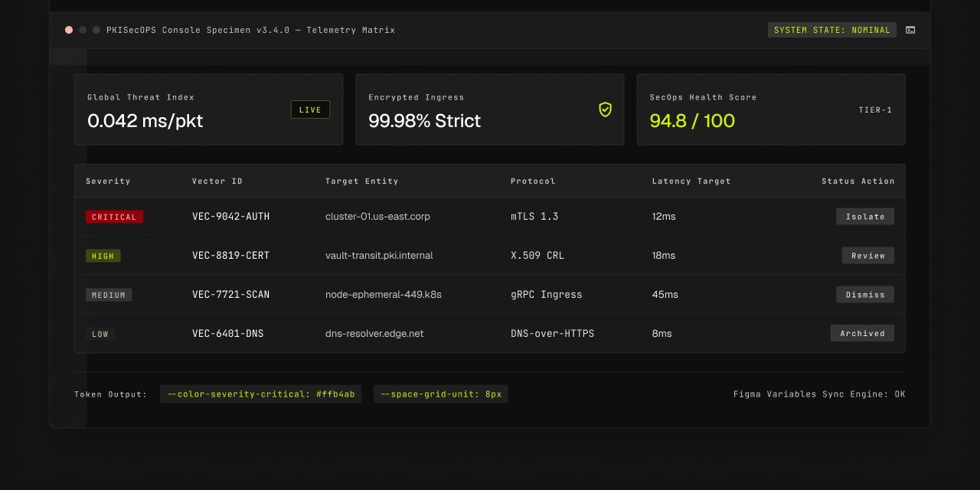
Task: Click the red window dot in title bar
Action: pyautogui.click(x=69, y=30)
